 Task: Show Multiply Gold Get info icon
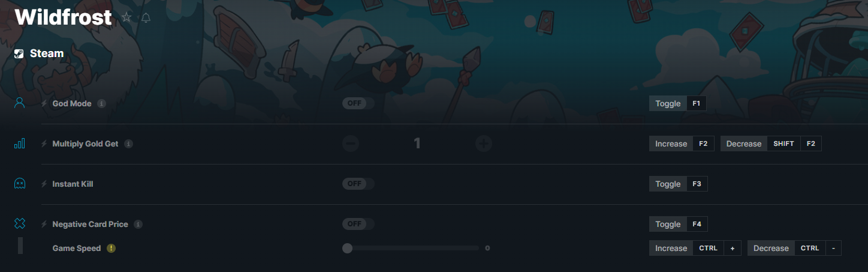pyautogui.click(x=128, y=144)
